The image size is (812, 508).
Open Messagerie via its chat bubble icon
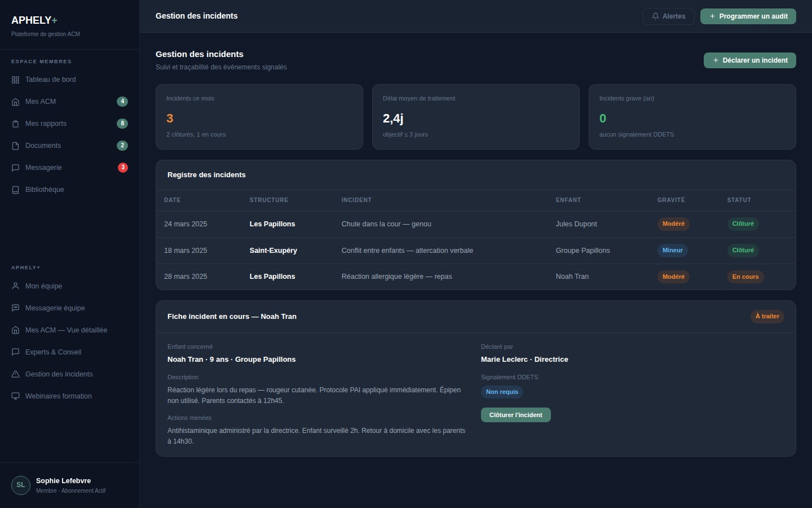coord(15,168)
